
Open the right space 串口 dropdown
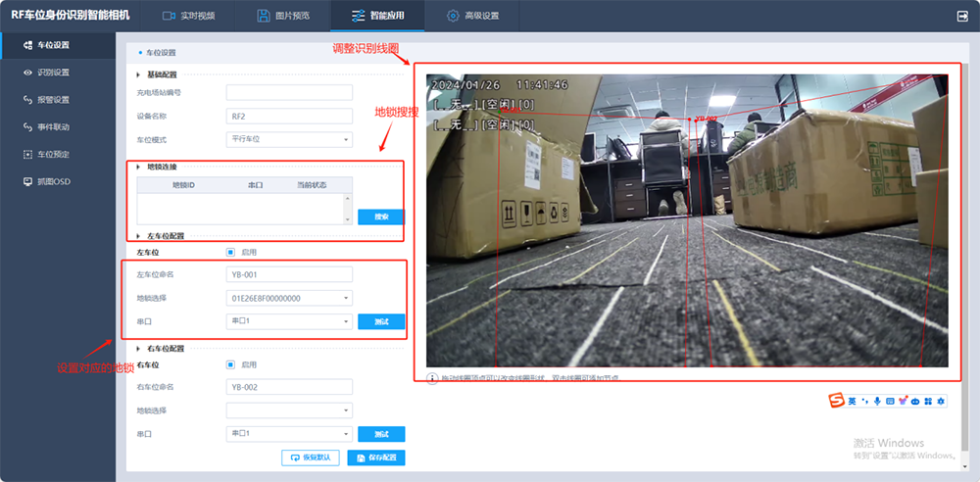click(x=289, y=433)
